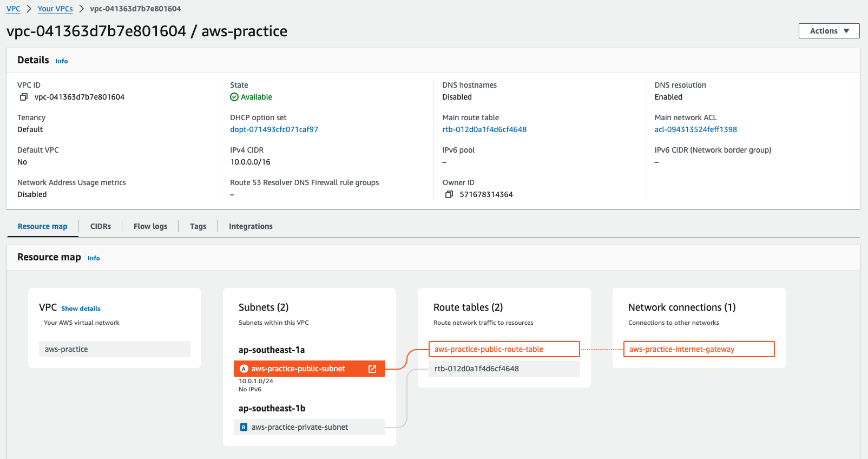Viewport: 868px width, 459px height.
Task: Click the B zone badge on private subnet
Action: click(244, 427)
